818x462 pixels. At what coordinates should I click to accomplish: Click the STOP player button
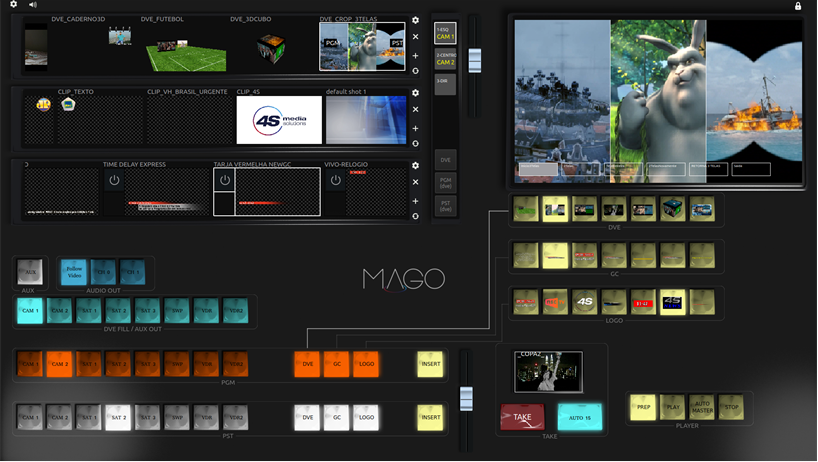(x=731, y=407)
